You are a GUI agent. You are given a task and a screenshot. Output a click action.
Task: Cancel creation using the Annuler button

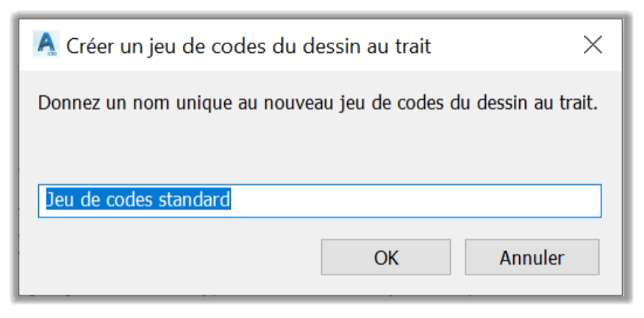532,258
